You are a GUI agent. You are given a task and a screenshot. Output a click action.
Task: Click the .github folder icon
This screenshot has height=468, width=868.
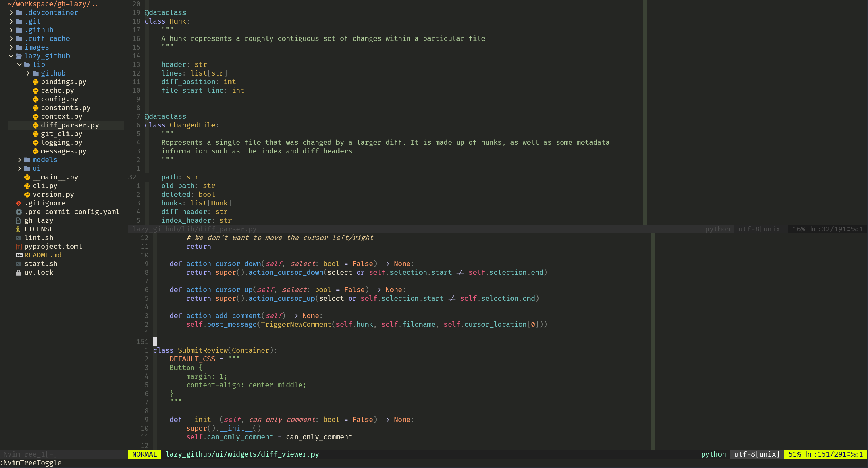point(19,30)
